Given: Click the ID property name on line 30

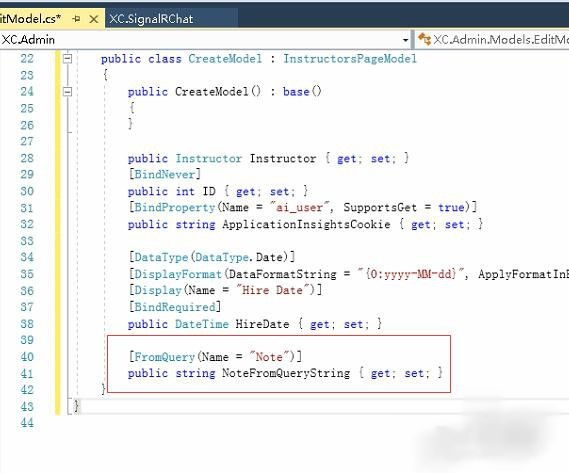Looking at the screenshot, I should pos(209,191).
